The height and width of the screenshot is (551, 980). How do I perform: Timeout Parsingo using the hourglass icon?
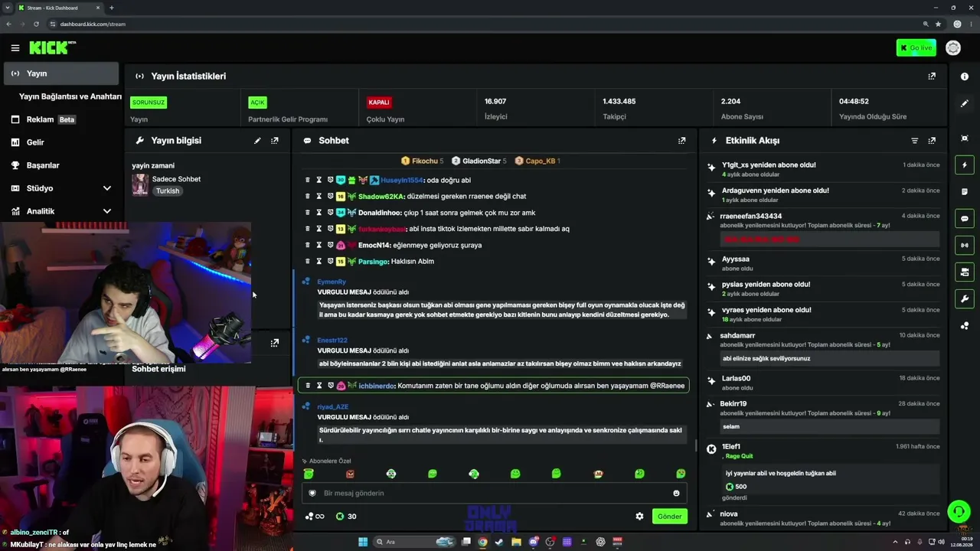319,262
